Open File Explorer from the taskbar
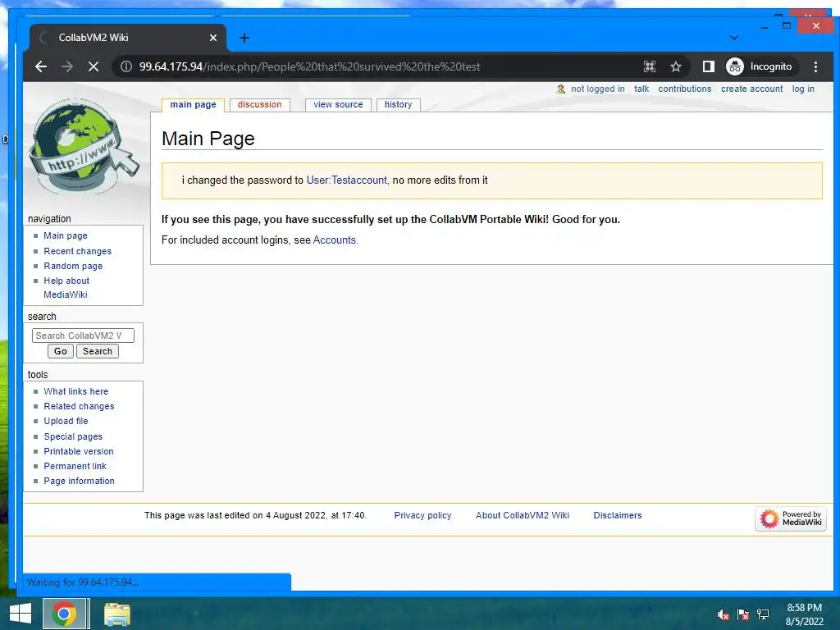The width and height of the screenshot is (840, 630). pos(116,614)
